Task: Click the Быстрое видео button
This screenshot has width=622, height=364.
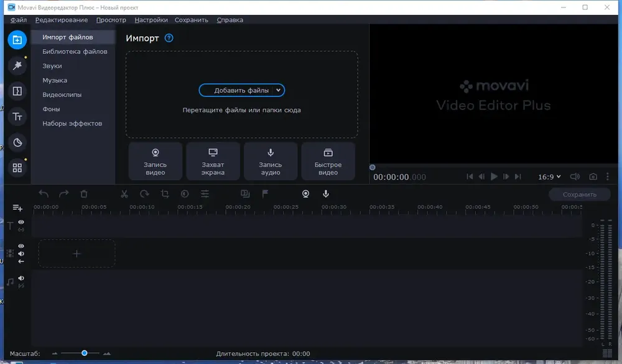Action: click(x=328, y=162)
